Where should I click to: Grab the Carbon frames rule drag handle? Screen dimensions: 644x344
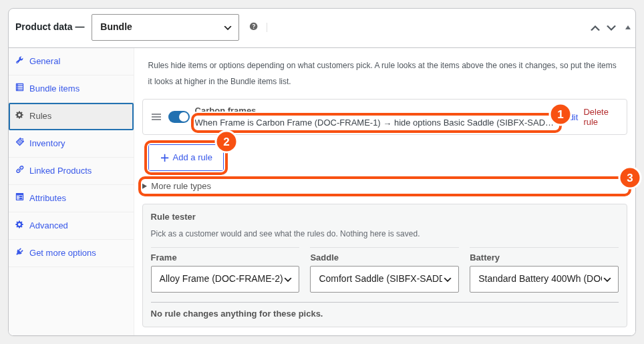coord(156,117)
